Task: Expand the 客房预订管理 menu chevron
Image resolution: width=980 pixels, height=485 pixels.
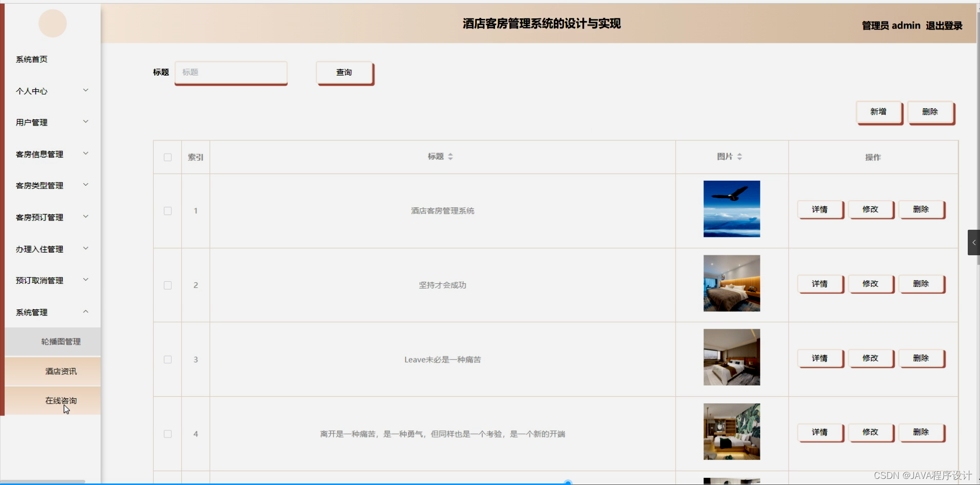Action: point(86,216)
